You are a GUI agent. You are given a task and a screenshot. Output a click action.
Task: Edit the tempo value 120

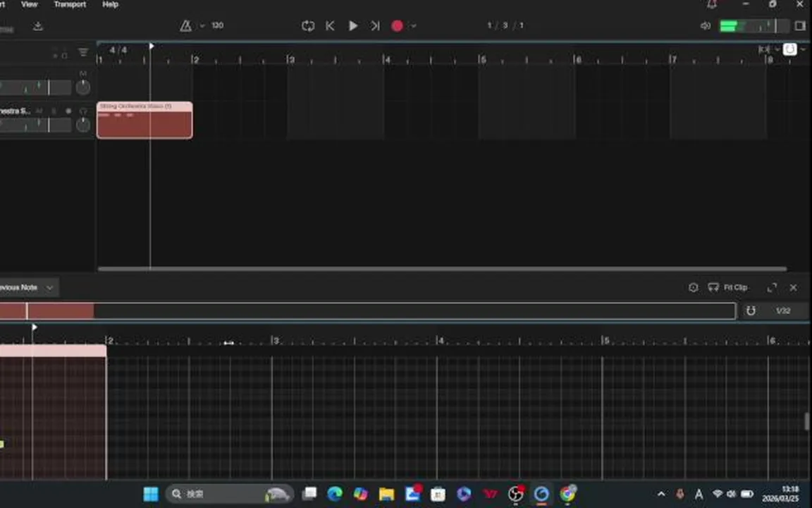point(218,25)
